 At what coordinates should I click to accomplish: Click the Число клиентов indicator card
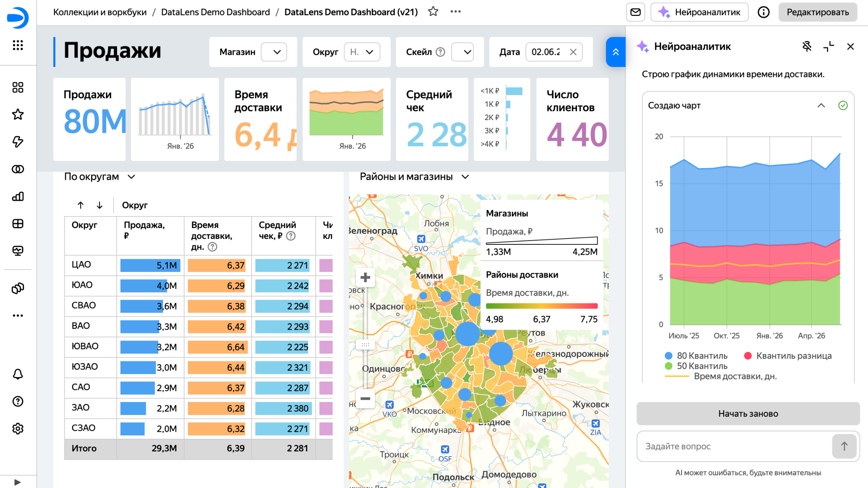tap(572, 119)
